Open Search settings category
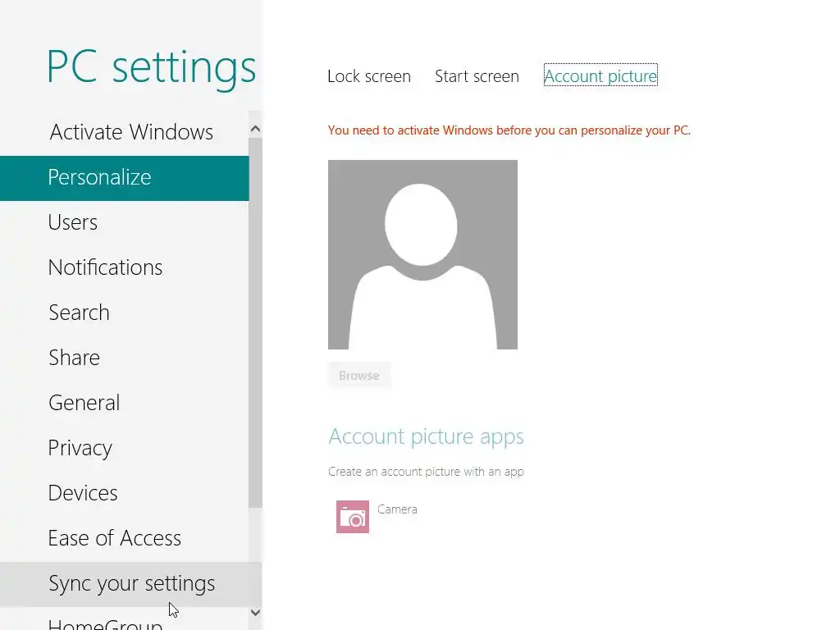This screenshot has height=630, width=840. pyautogui.click(x=125, y=313)
